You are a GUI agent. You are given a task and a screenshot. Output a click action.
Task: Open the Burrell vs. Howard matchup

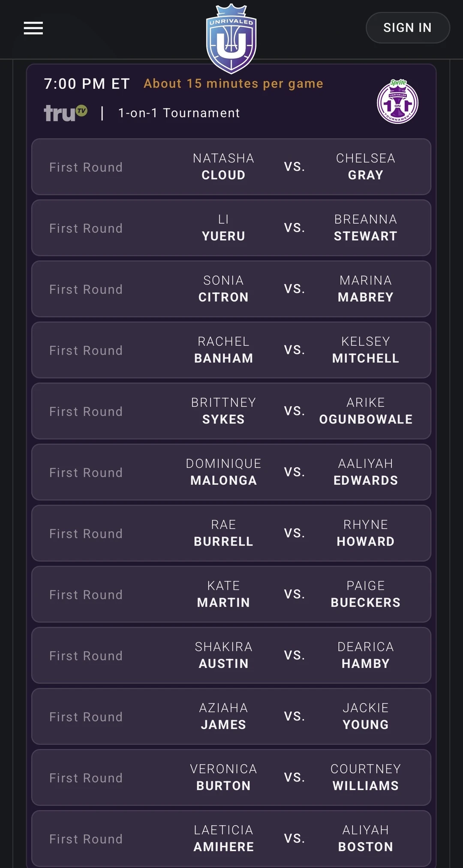(x=231, y=533)
